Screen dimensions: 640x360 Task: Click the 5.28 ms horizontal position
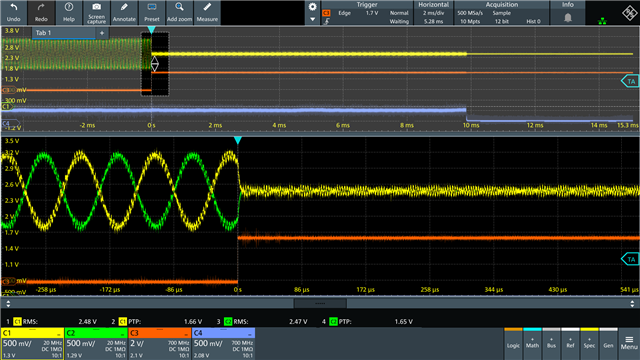tap(433, 21)
